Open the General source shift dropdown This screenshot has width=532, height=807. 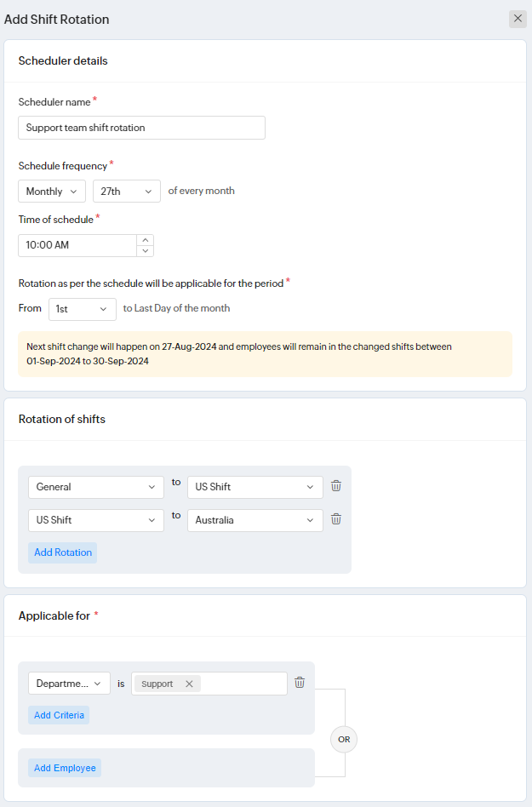tap(96, 487)
